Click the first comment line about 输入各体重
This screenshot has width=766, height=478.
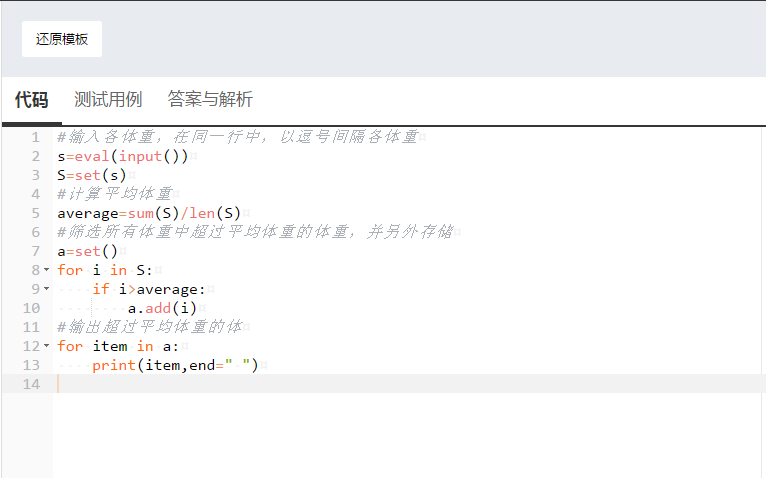click(237, 137)
